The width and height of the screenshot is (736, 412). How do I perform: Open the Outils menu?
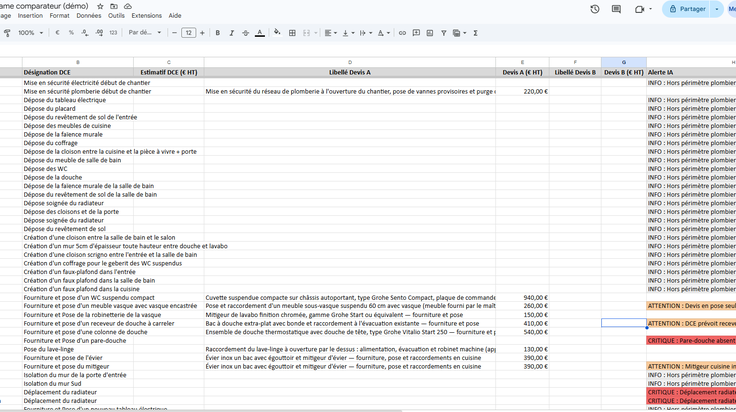pyautogui.click(x=116, y=15)
